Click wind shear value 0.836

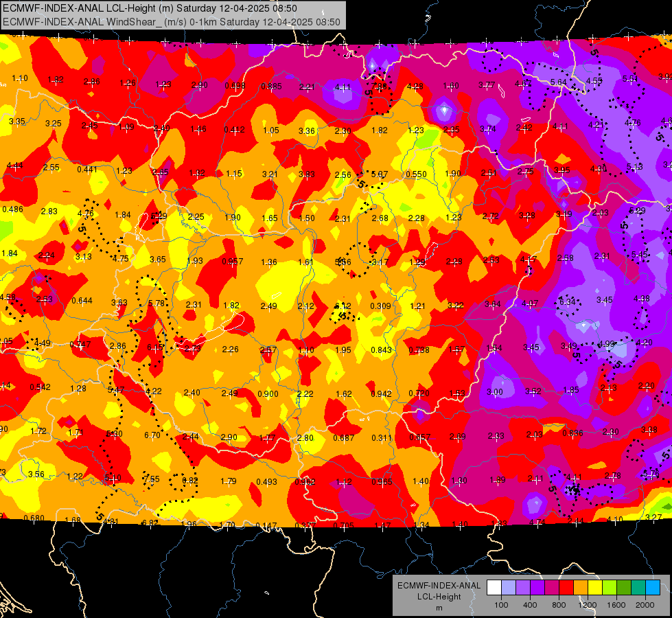pos(572,433)
